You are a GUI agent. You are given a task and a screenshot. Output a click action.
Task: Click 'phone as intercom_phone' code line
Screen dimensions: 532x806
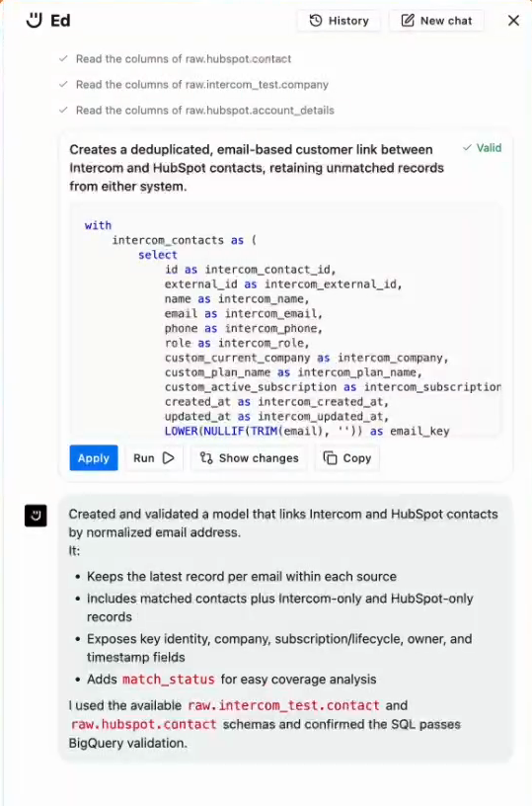[x=244, y=329]
